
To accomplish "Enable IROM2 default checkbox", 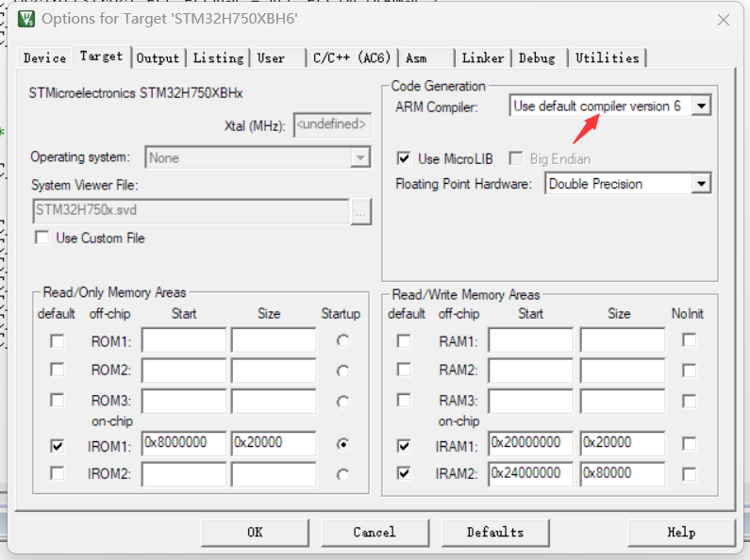I will tap(58, 473).
